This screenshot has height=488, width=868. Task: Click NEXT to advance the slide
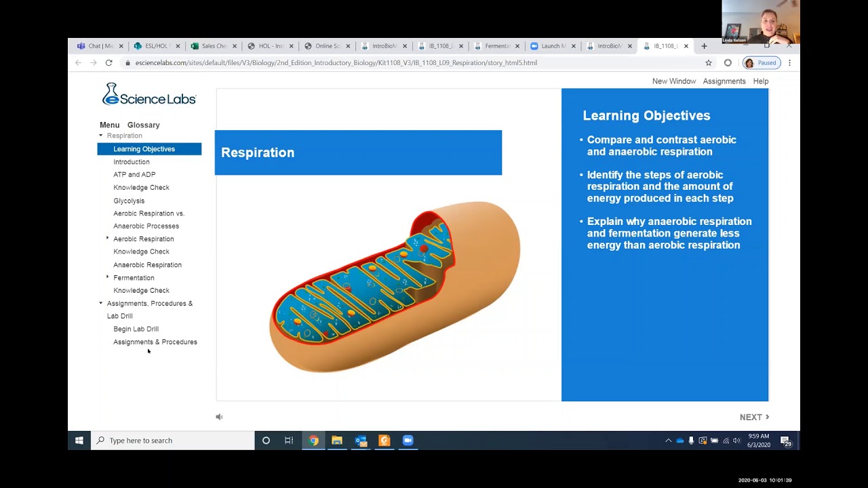754,417
